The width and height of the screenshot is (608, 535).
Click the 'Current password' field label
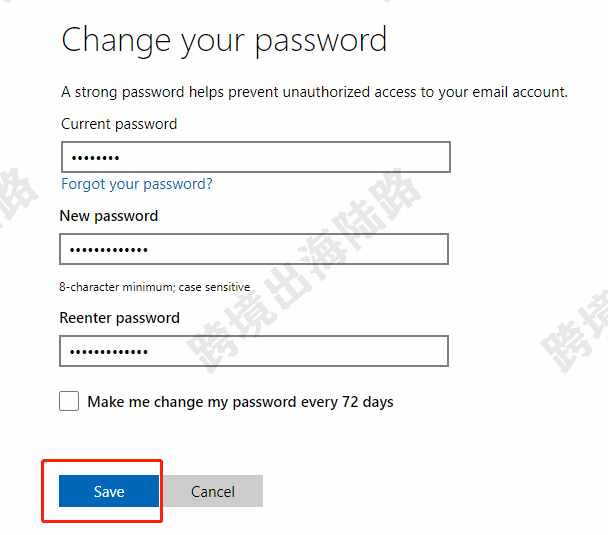119,124
